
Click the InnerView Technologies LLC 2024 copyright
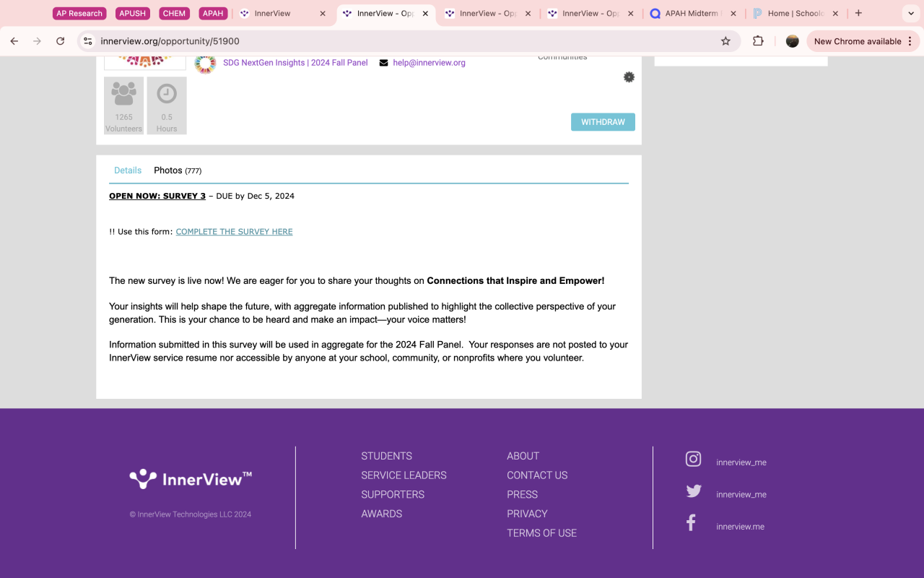tap(191, 514)
